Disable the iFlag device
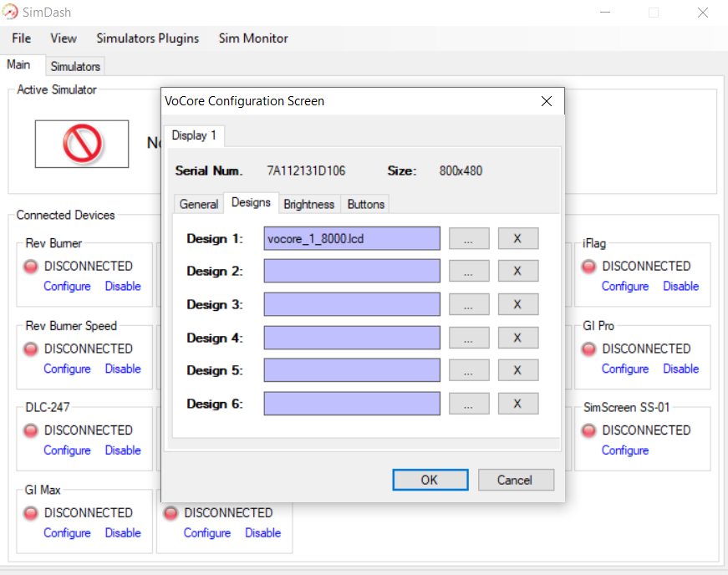The width and height of the screenshot is (728, 575). [680, 286]
